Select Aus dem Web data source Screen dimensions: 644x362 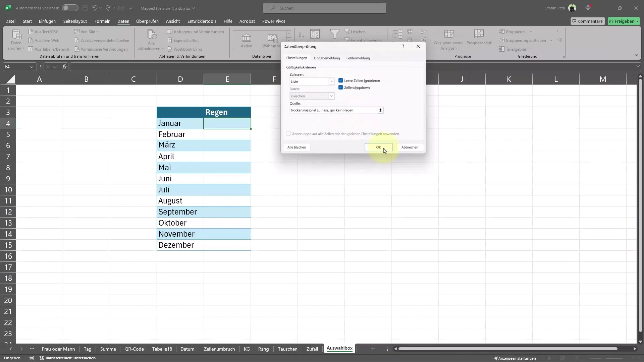coord(44,41)
